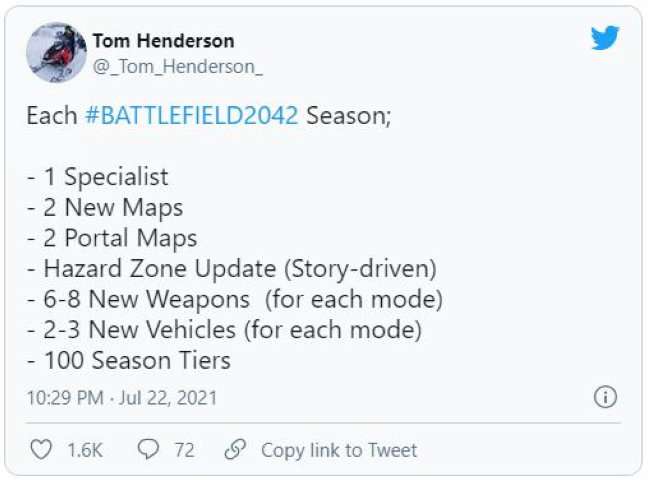Like the tweet with the heart icon
This screenshot has width=650, height=482.
[x=41, y=450]
